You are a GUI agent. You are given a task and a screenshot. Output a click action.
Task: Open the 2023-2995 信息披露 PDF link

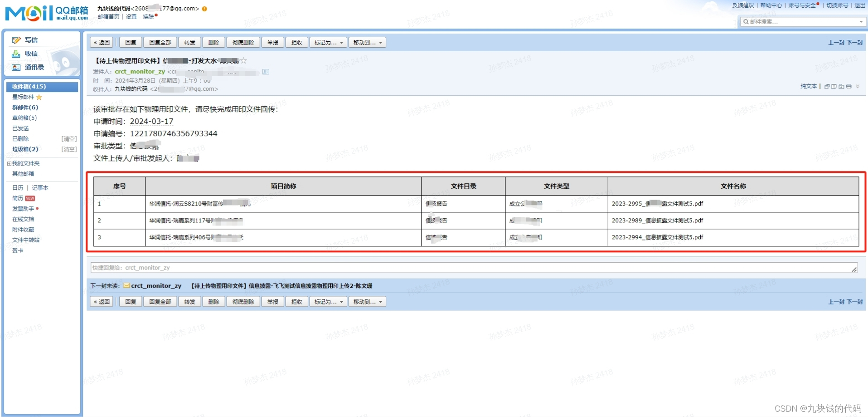pyautogui.click(x=657, y=203)
